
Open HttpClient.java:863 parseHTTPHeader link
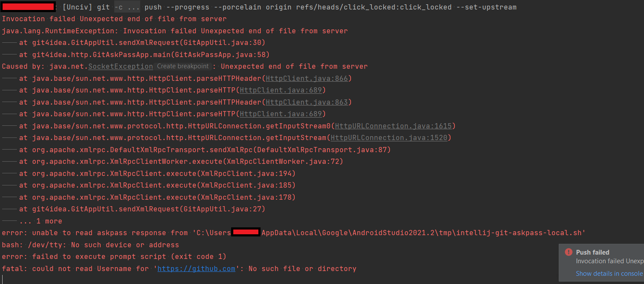coord(307,102)
